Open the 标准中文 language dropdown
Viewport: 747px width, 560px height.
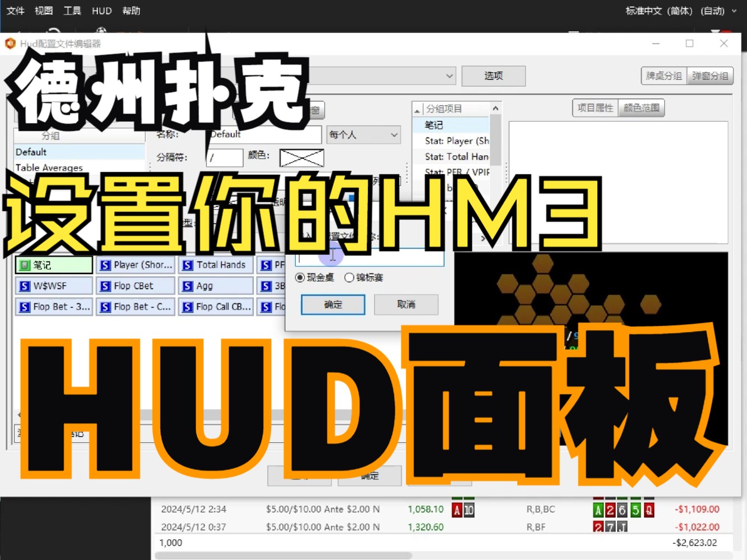[x=680, y=11]
